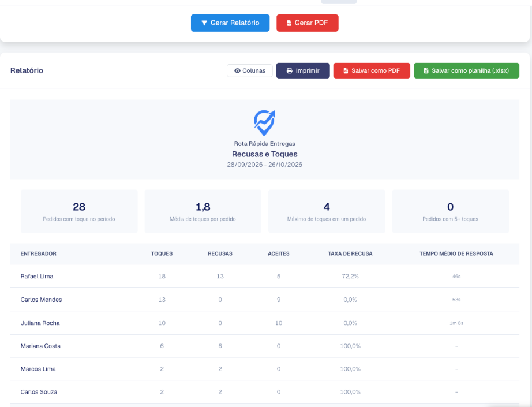Click the Rota Rápida Entregas company name
This screenshot has height=407, width=532.
pyautogui.click(x=265, y=144)
